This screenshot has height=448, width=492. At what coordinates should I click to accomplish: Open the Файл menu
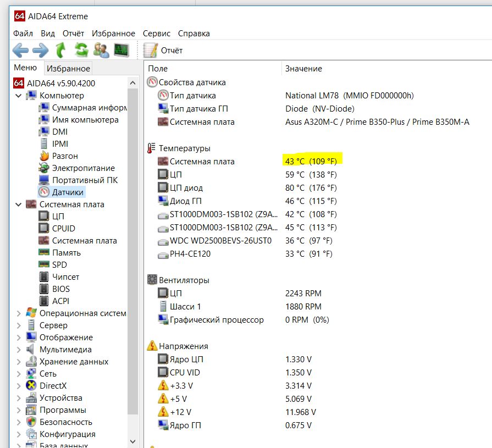point(23,33)
